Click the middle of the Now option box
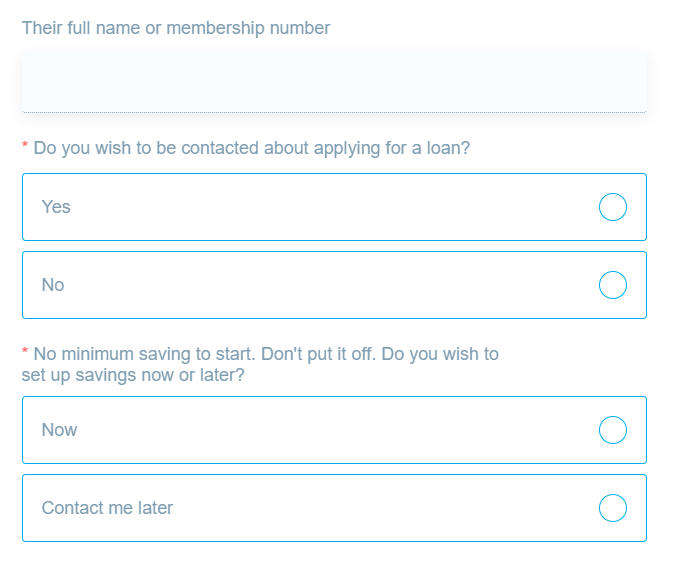The height and width of the screenshot is (564, 693). 334,430
